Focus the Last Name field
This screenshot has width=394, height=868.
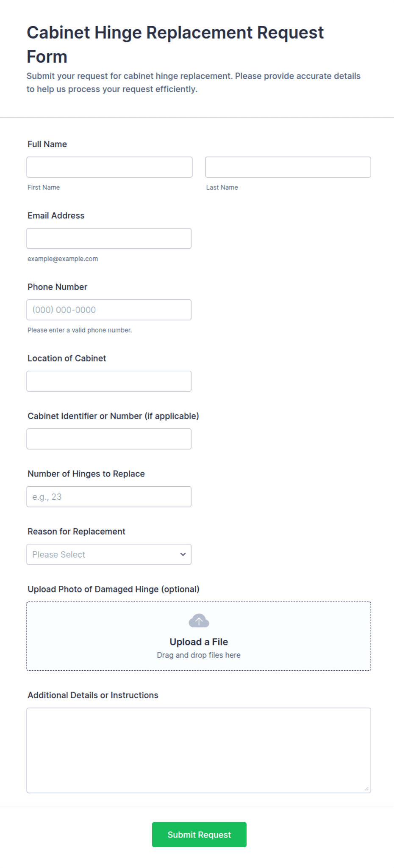point(288,167)
